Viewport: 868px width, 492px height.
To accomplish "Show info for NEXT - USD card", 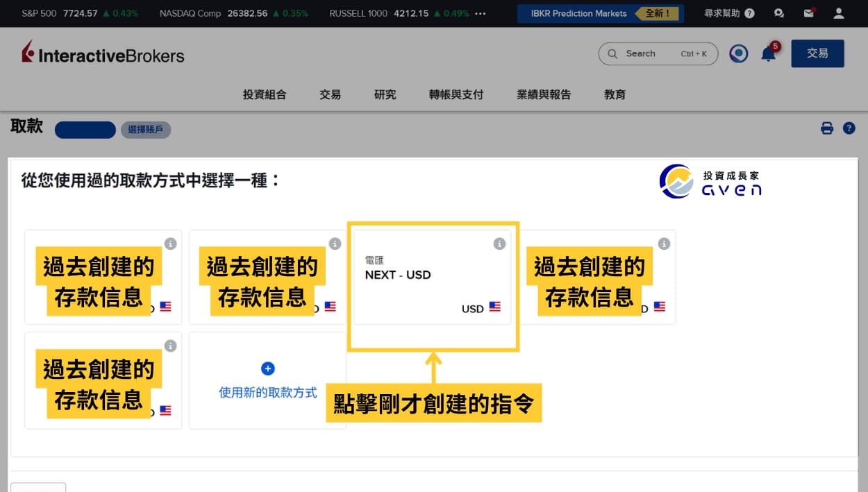I will coord(499,244).
